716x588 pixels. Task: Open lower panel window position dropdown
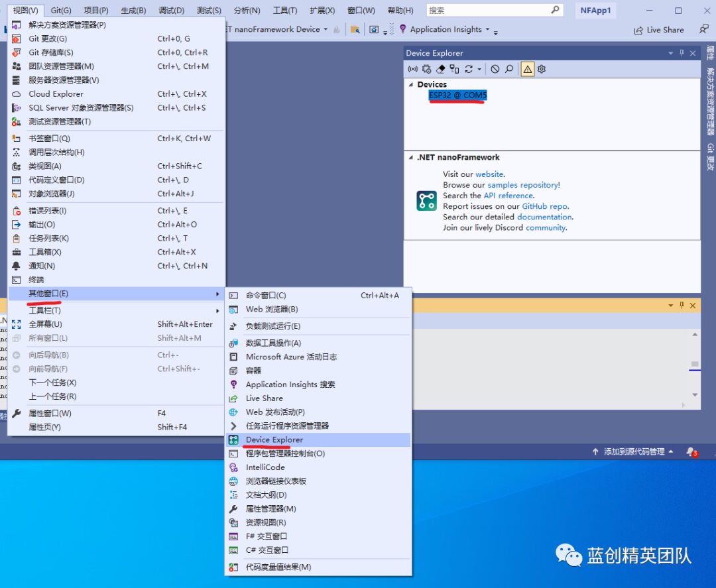pos(671,306)
